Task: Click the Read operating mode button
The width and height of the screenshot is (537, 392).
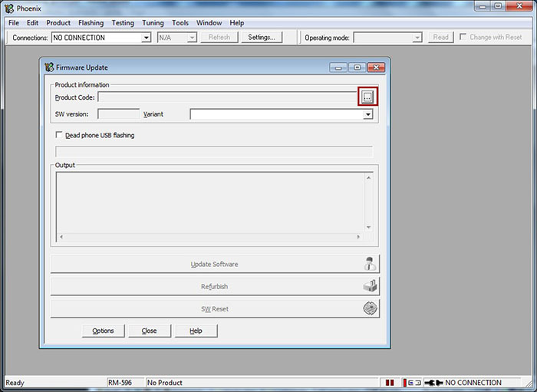Action: pyautogui.click(x=441, y=38)
